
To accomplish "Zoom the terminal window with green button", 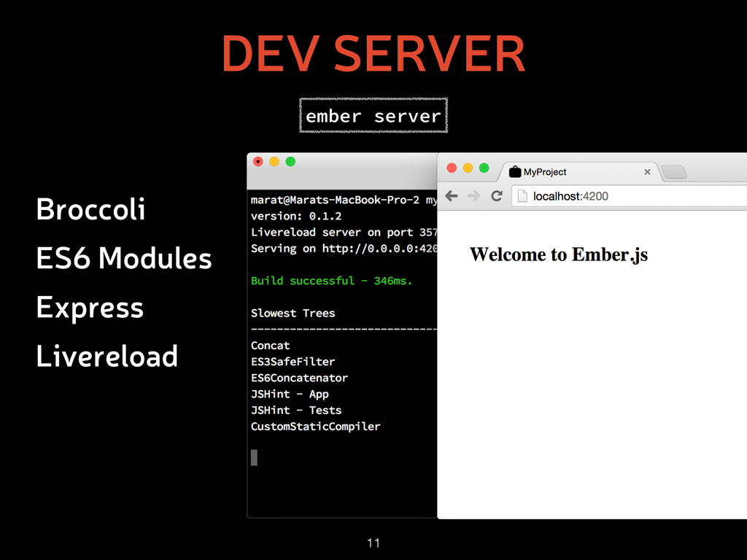I will pyautogui.click(x=290, y=161).
